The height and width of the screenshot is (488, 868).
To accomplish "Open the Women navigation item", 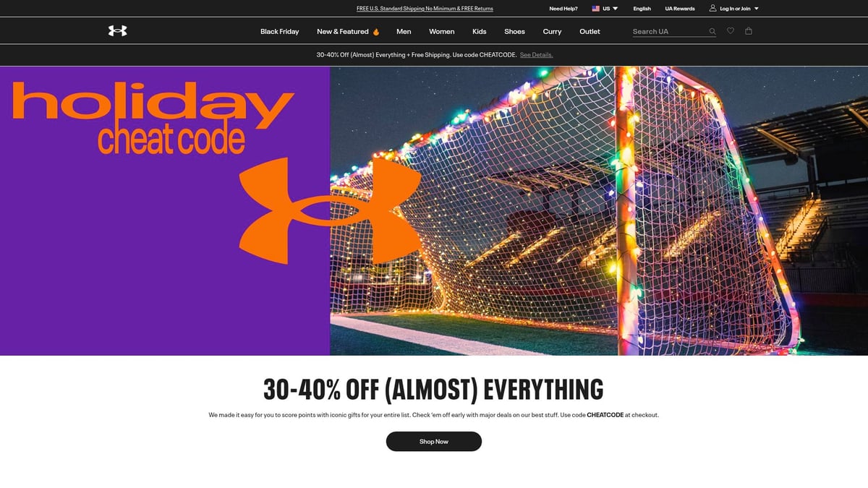I will [x=441, y=31].
